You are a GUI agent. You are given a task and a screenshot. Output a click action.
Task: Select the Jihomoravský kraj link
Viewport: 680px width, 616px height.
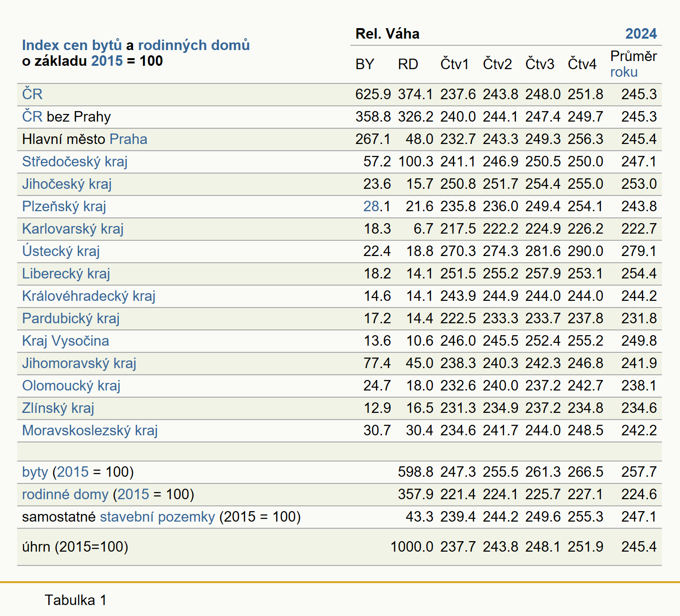pyautogui.click(x=79, y=363)
